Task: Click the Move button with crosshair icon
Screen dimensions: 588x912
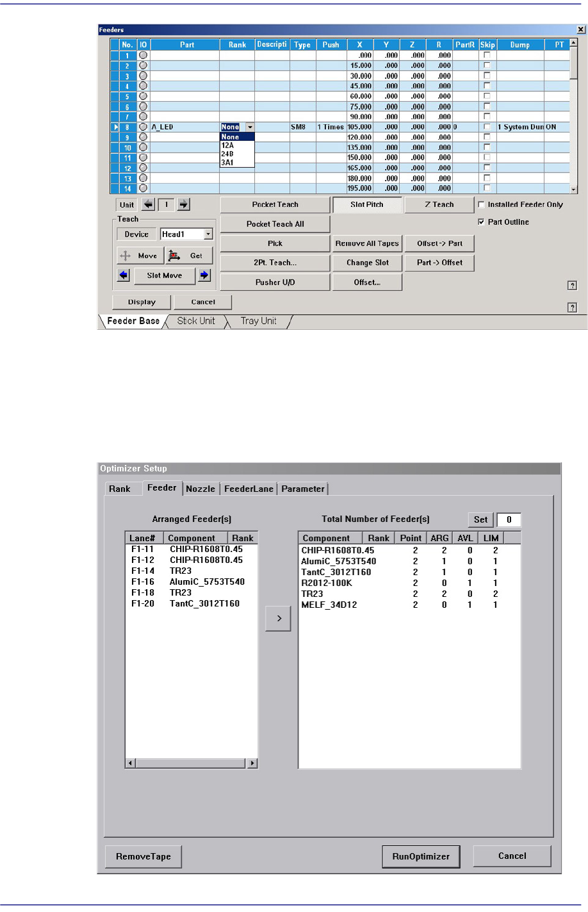Action: click(140, 256)
